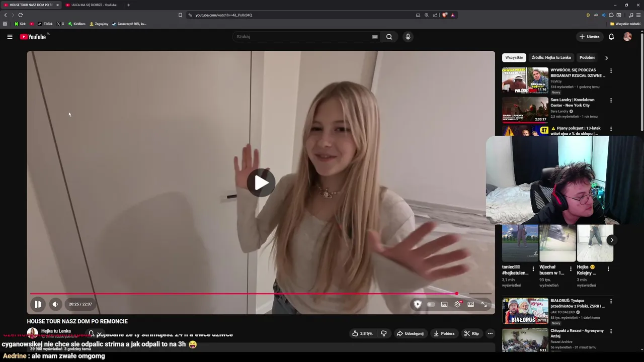The image size is (644, 362).
Task: Pause the video with the player button
Action: 38,304
